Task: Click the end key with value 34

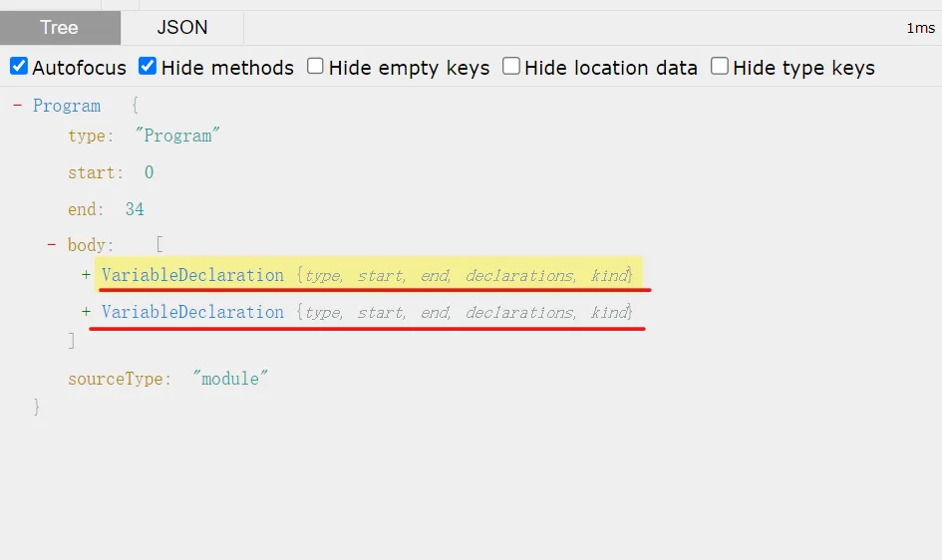Action: (x=84, y=209)
